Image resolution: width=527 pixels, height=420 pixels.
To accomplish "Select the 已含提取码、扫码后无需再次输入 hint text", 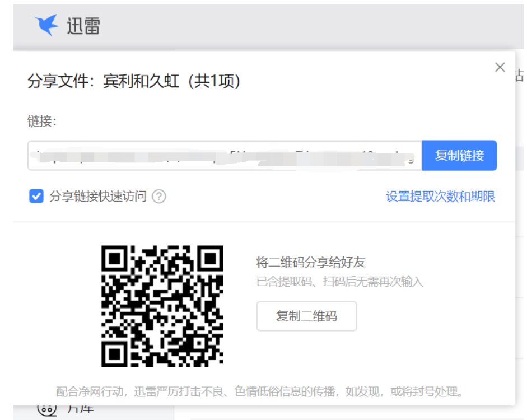I will coord(339,282).
